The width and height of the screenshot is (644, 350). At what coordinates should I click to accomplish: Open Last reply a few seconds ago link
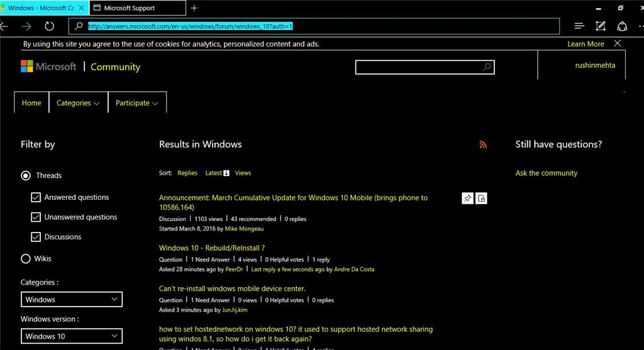pyautogui.click(x=287, y=269)
